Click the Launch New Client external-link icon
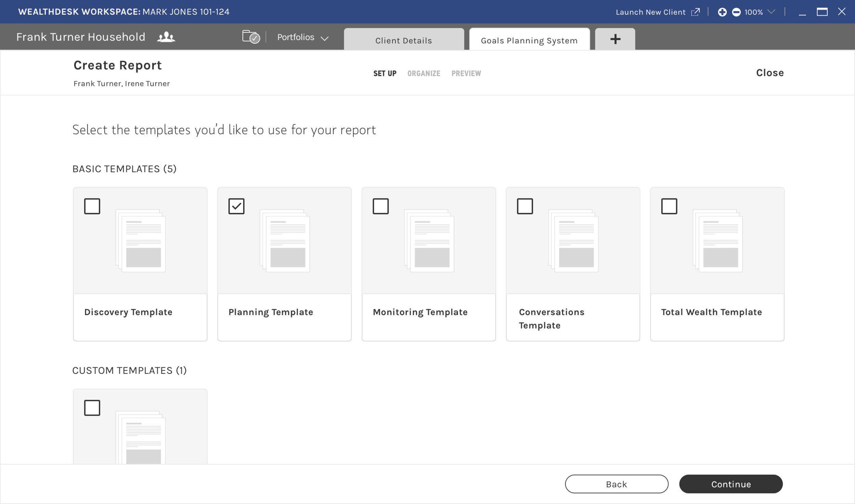This screenshot has width=855, height=504. coord(695,12)
